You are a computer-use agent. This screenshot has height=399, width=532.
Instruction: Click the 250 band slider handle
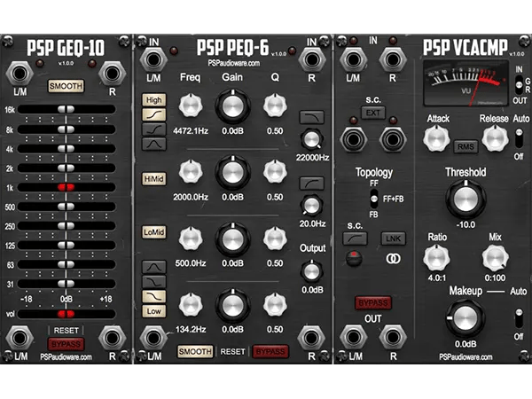[66, 225]
